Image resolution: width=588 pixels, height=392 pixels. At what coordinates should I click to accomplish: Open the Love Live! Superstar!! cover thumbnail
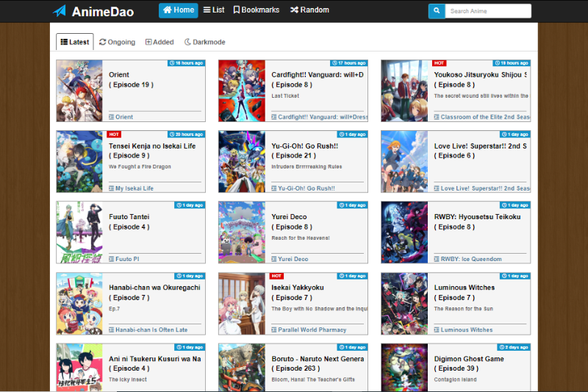pyautogui.click(x=405, y=162)
